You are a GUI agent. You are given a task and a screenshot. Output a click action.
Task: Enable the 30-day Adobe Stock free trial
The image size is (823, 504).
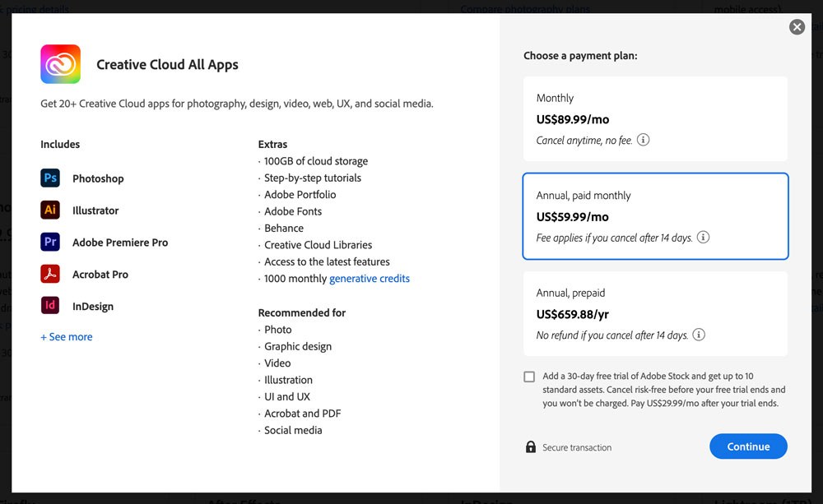click(529, 377)
